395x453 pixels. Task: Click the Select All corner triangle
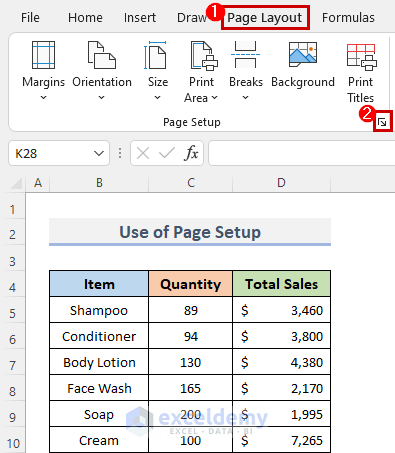click(16, 183)
